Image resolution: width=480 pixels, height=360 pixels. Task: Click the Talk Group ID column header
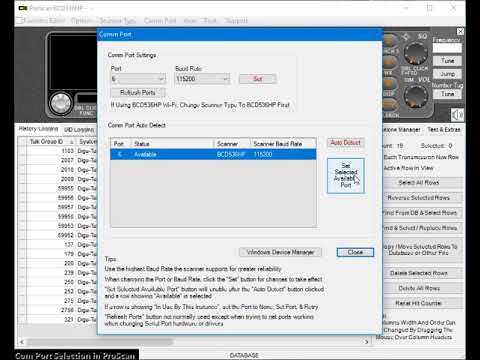pos(51,142)
